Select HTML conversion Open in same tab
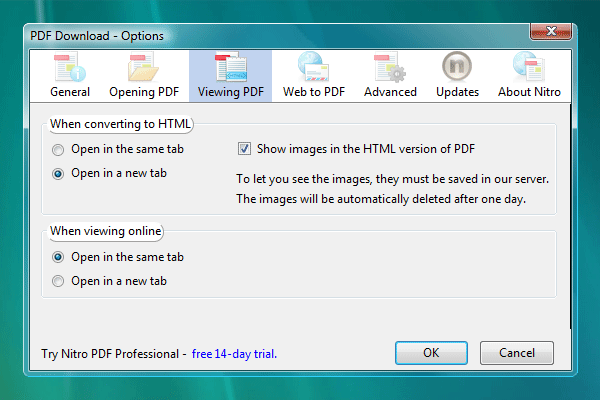The width and height of the screenshot is (600, 400). [x=58, y=150]
